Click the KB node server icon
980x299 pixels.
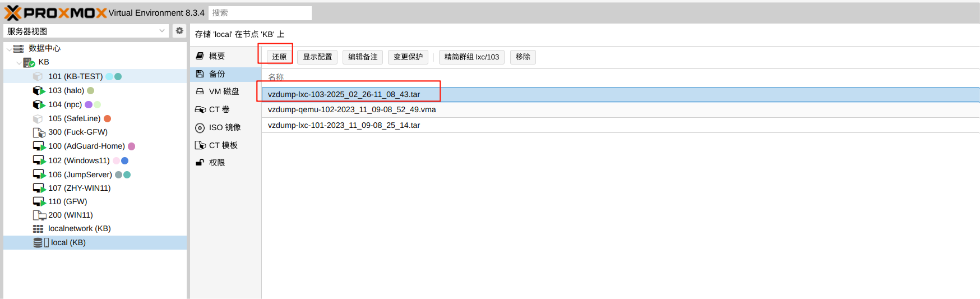click(x=29, y=62)
